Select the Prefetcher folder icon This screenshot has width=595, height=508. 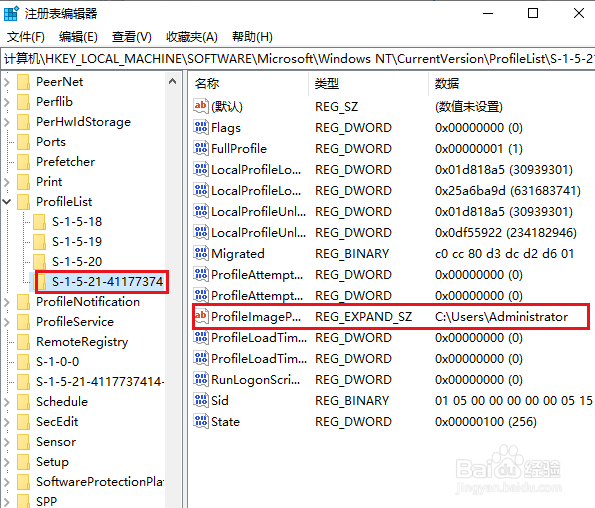(x=24, y=162)
